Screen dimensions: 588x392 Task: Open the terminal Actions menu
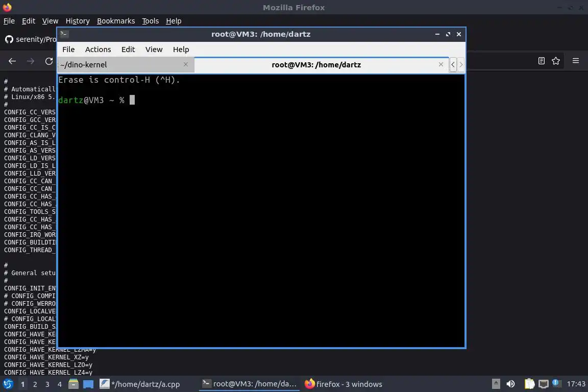coord(98,50)
